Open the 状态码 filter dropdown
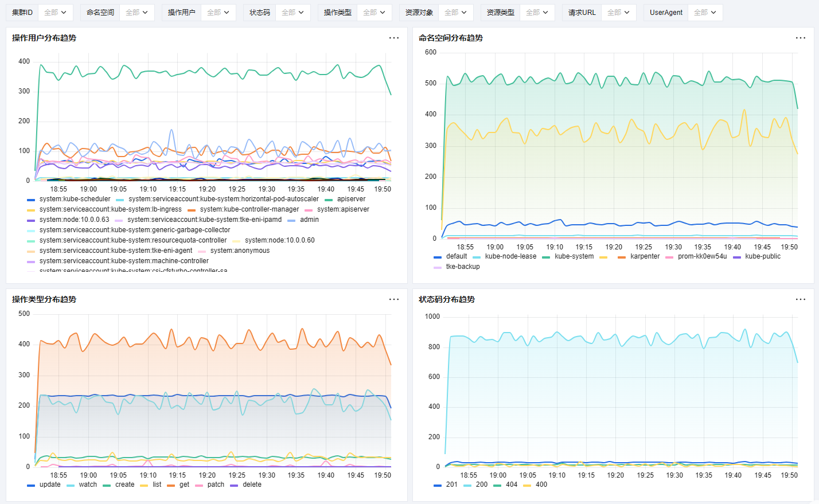Screen dimensions: 819x504 pos(292,12)
